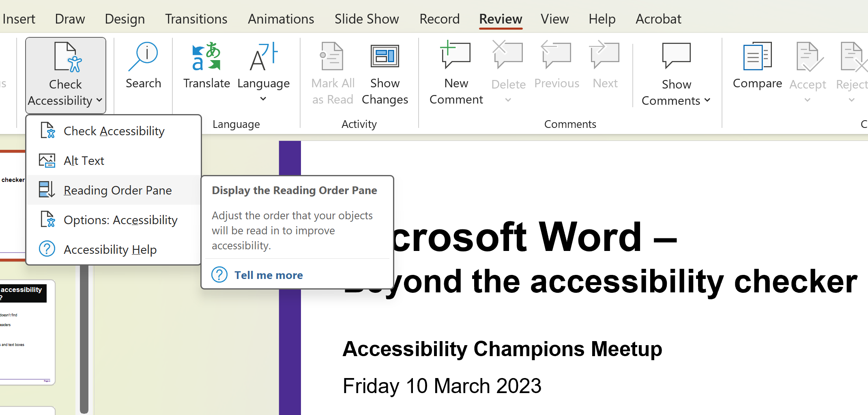Select the 'accessibility' slide thumbnail
This screenshot has height=415, width=868.
[x=27, y=332]
